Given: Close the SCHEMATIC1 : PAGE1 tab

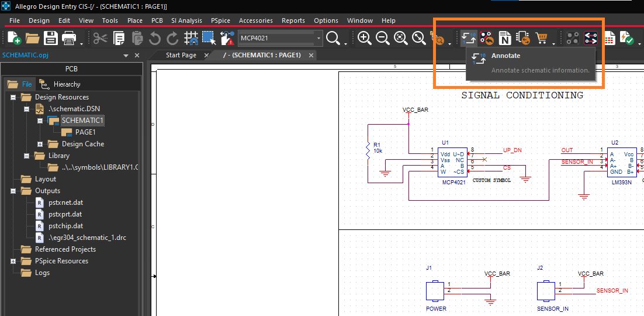Looking at the screenshot, I should [x=311, y=55].
